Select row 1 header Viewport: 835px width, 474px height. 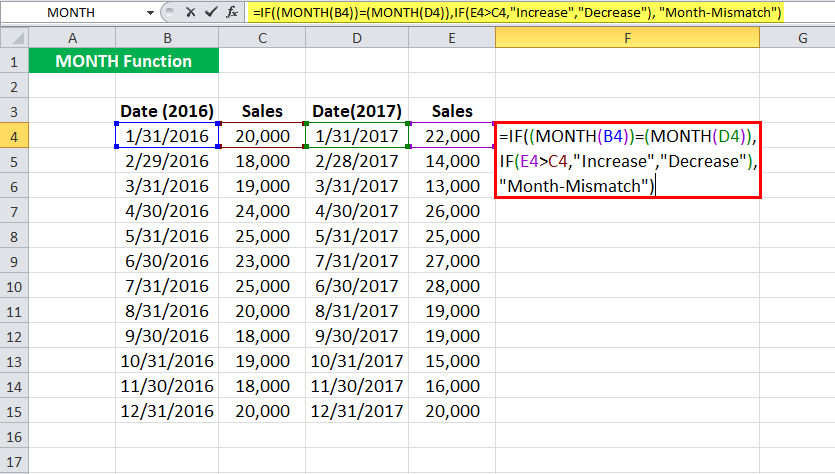14,61
